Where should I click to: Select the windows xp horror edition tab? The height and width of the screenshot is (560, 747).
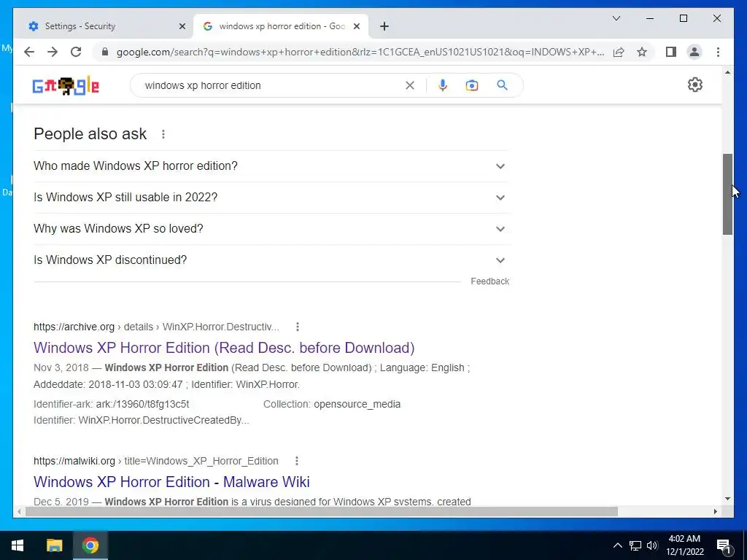click(x=281, y=26)
